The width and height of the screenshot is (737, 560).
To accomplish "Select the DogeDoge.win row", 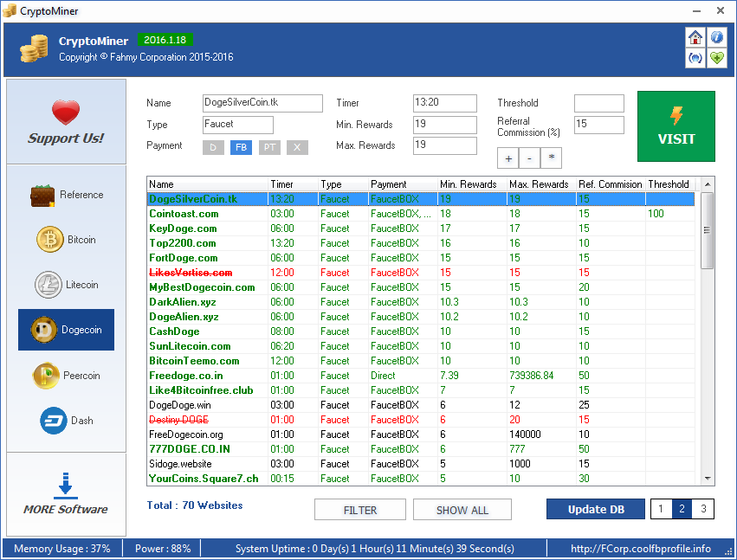I will click(x=421, y=405).
